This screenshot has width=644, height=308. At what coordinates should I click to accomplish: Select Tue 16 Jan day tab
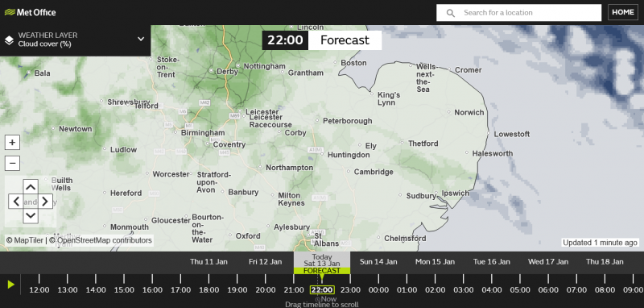(492, 261)
